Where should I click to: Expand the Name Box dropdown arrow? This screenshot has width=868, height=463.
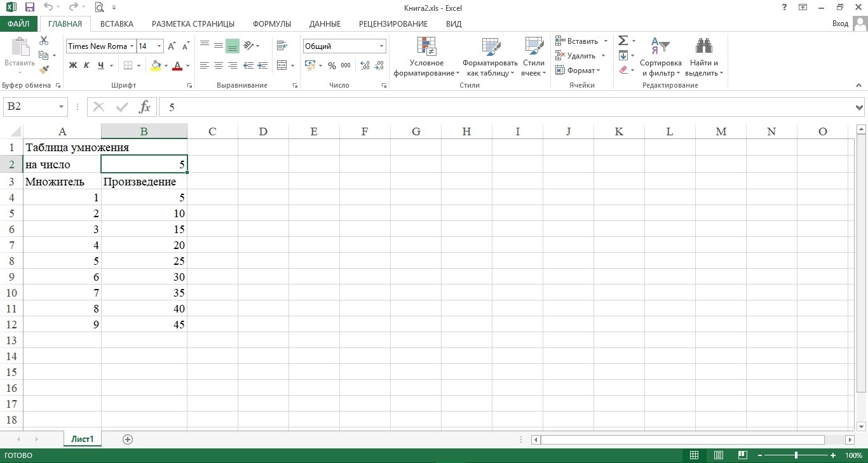point(61,107)
